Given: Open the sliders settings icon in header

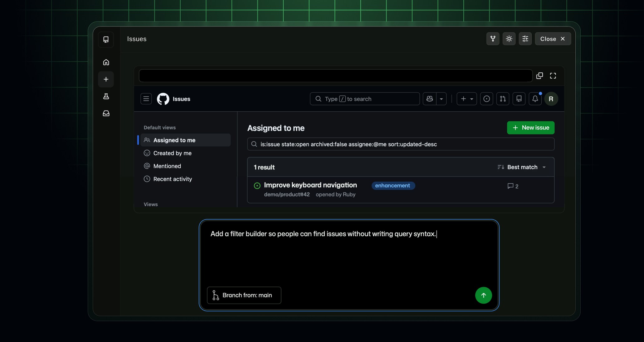Looking at the screenshot, I should (x=525, y=39).
